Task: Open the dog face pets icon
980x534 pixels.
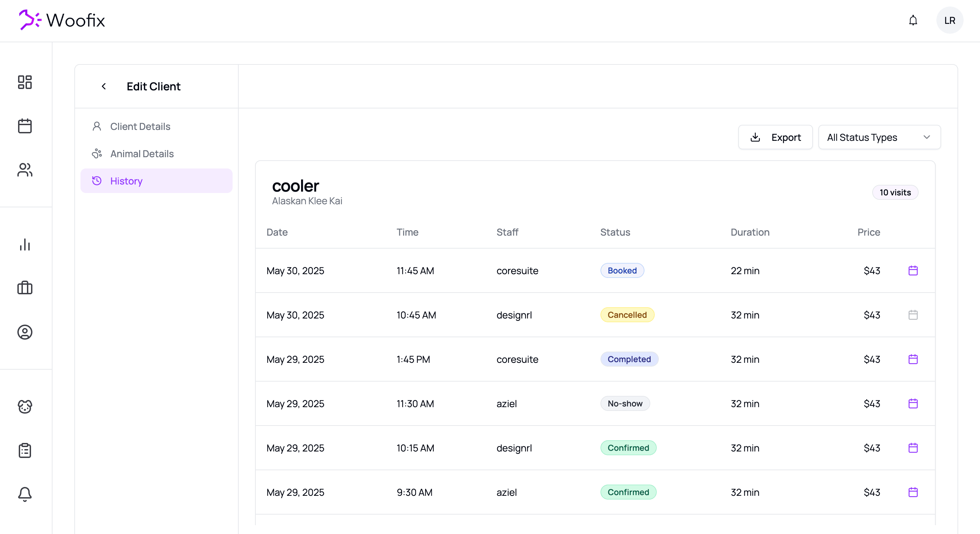Action: (x=25, y=406)
